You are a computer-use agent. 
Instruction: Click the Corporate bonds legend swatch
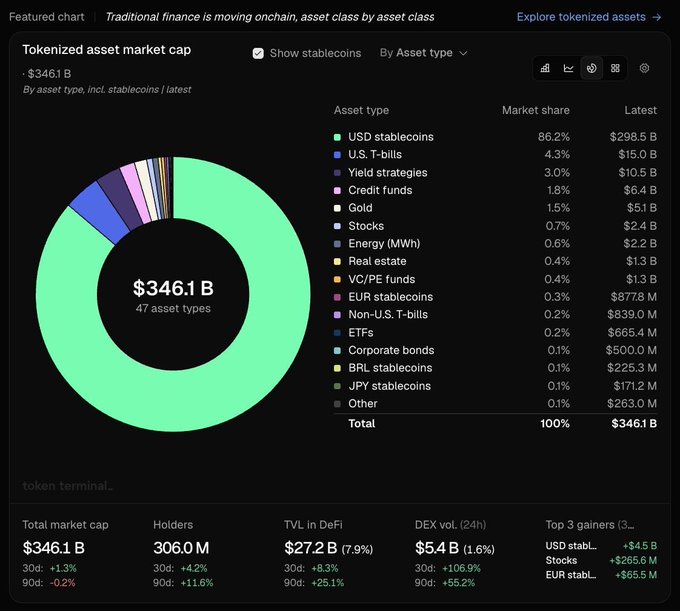point(337,350)
